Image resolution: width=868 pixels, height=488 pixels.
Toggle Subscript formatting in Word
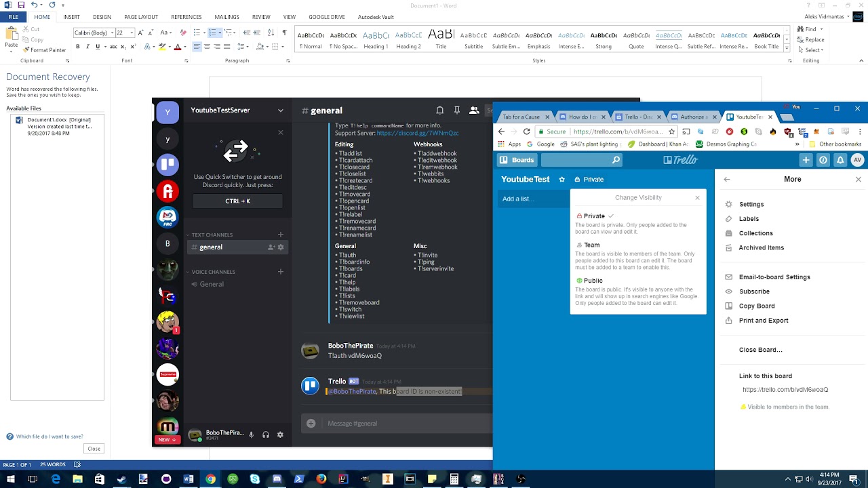pyautogui.click(x=123, y=47)
